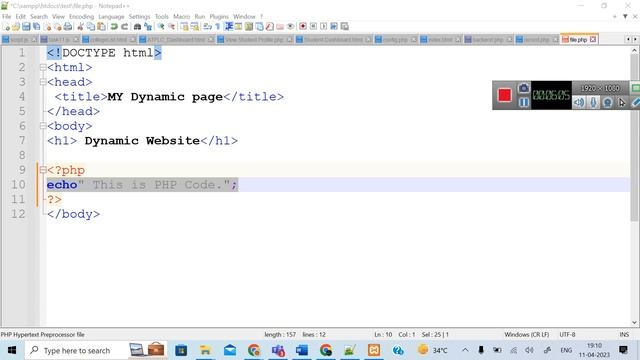Screen dimensions: 640x360
Task: Collapse the head tag fold marker
Action: click(x=43, y=82)
